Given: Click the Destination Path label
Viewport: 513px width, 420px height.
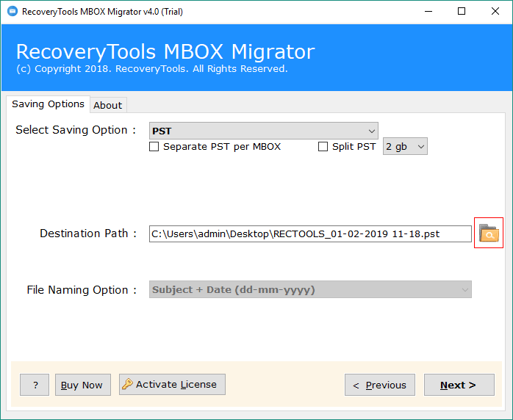Looking at the screenshot, I should [x=88, y=233].
